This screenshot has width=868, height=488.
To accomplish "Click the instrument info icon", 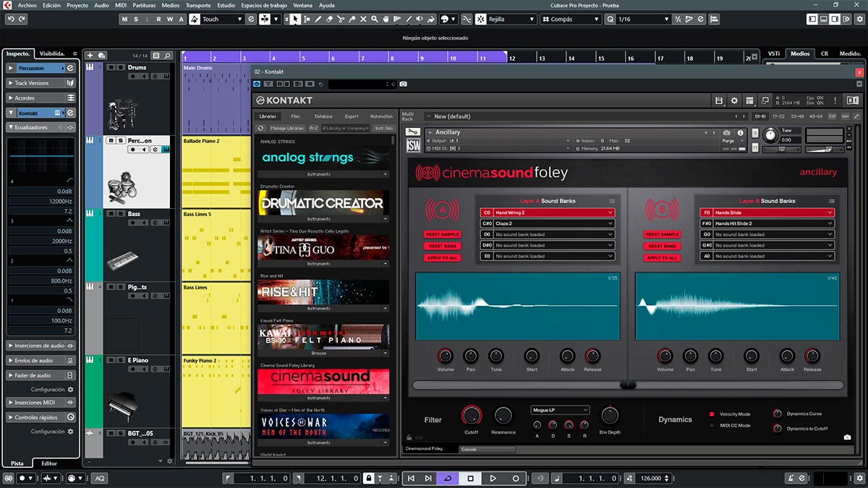I will click(741, 133).
